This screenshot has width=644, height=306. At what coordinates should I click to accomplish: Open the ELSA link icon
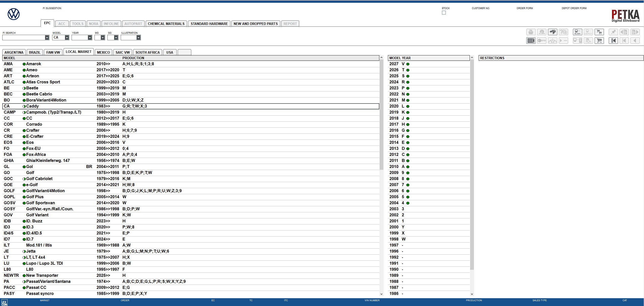coord(577,32)
